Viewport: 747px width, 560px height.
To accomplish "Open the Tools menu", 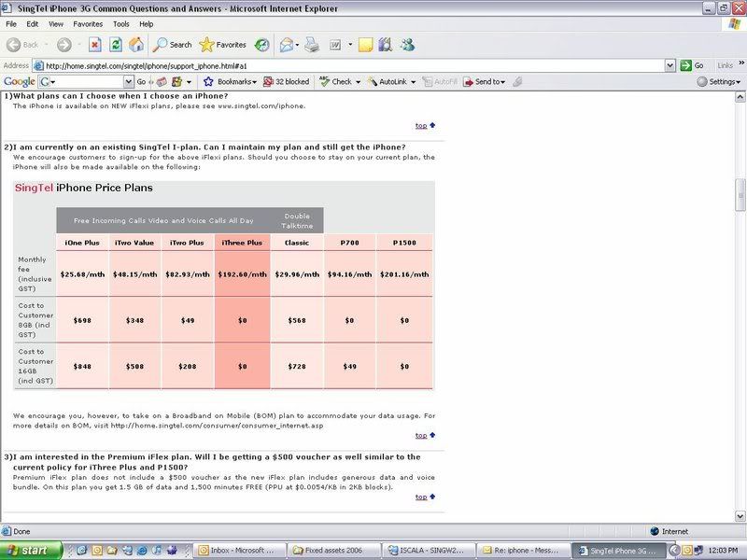I will pyautogui.click(x=121, y=23).
